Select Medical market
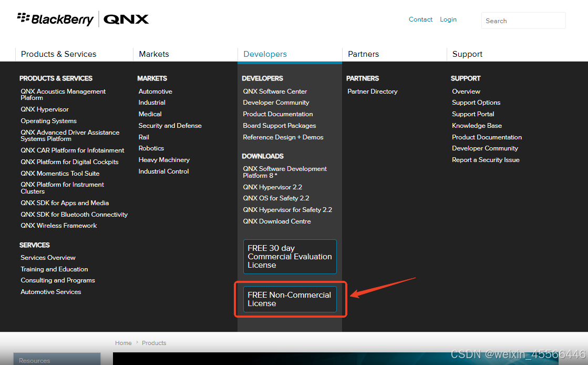This screenshot has height=365, width=588. [150, 114]
